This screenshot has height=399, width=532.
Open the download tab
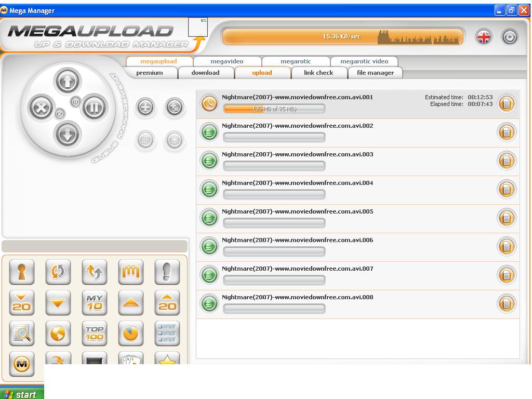[x=206, y=73]
